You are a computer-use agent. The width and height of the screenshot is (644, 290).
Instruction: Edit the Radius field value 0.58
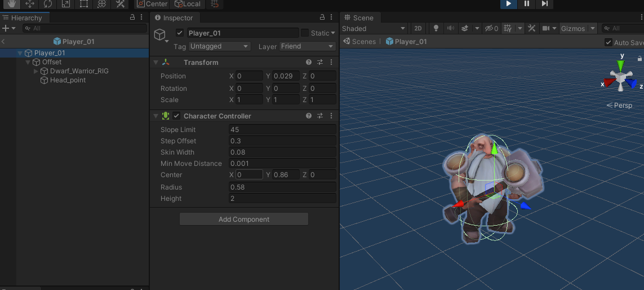tap(283, 187)
